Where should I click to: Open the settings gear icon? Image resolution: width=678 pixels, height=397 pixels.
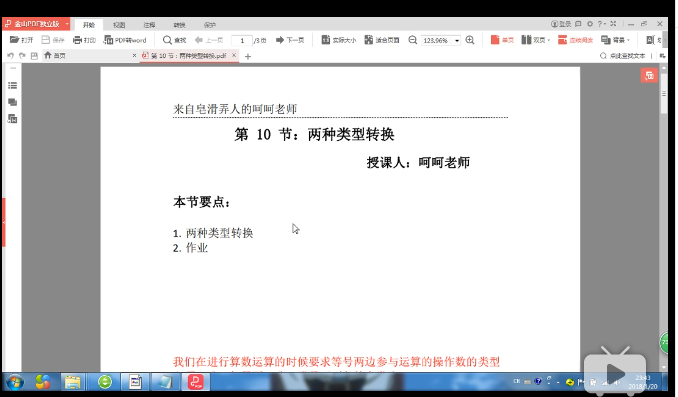click(x=589, y=24)
